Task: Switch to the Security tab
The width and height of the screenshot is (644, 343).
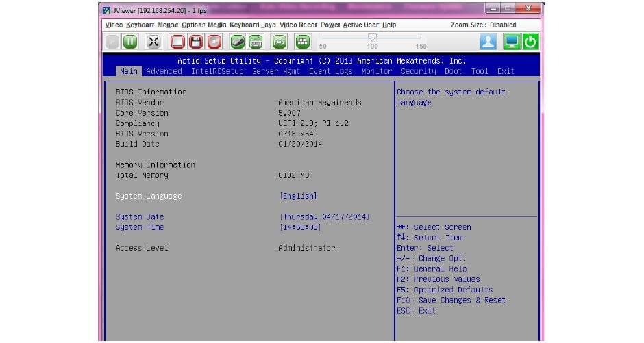Action: tap(418, 71)
